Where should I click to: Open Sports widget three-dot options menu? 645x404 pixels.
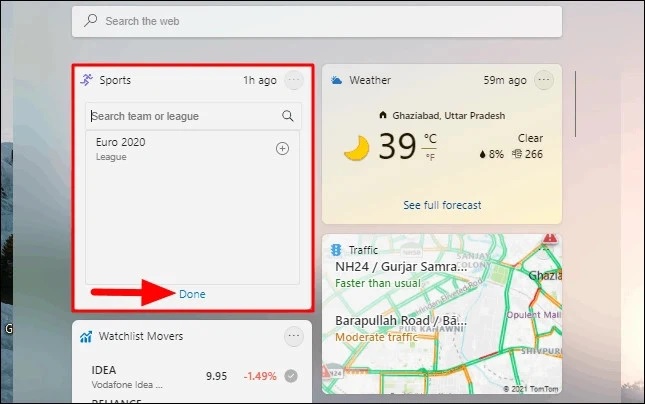pos(294,80)
